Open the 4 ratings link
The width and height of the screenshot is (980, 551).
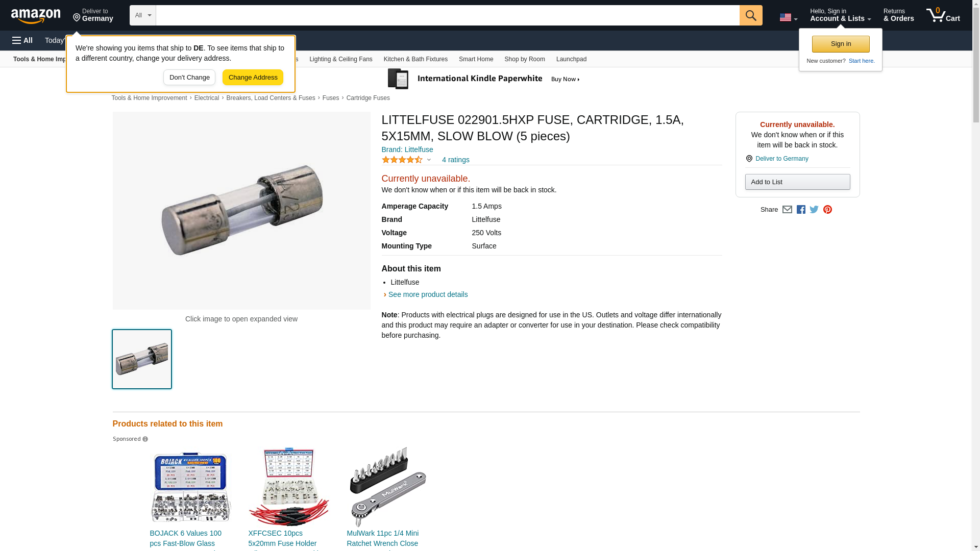point(456,160)
